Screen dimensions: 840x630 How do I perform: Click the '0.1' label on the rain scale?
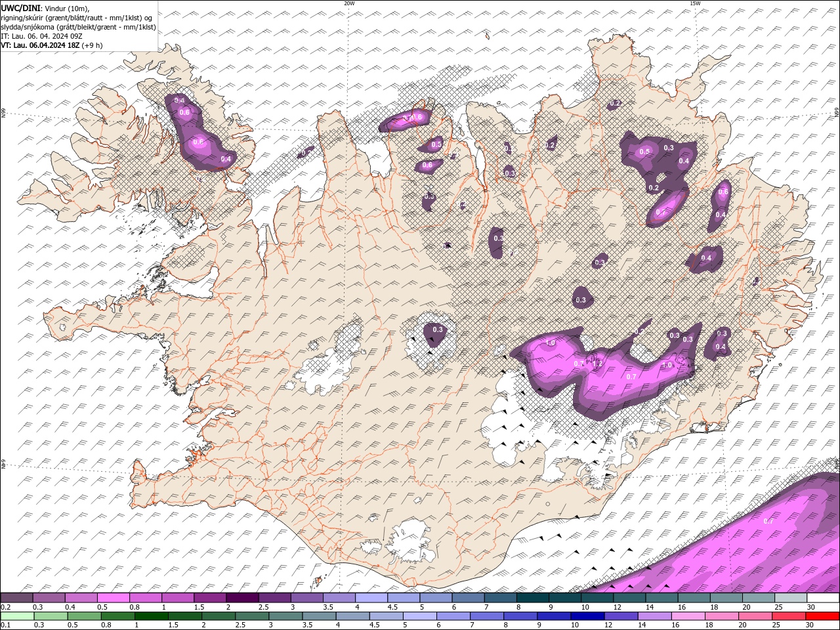pyautogui.click(x=5, y=625)
